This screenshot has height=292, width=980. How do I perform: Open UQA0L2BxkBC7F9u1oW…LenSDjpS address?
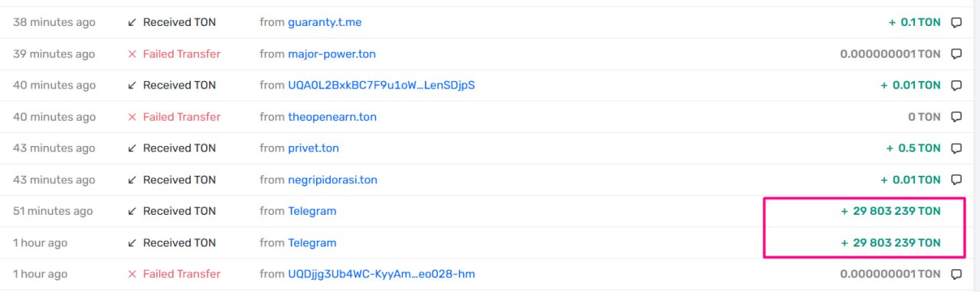coord(381,85)
